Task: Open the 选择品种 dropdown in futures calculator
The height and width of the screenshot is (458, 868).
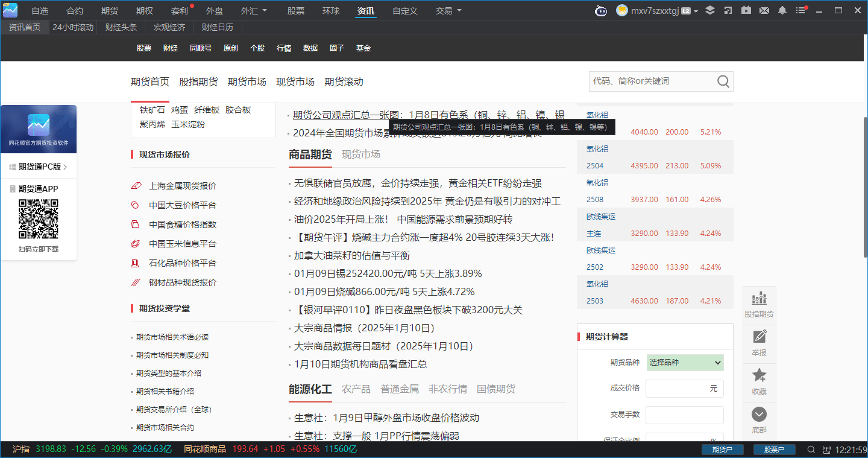Action: click(x=685, y=362)
